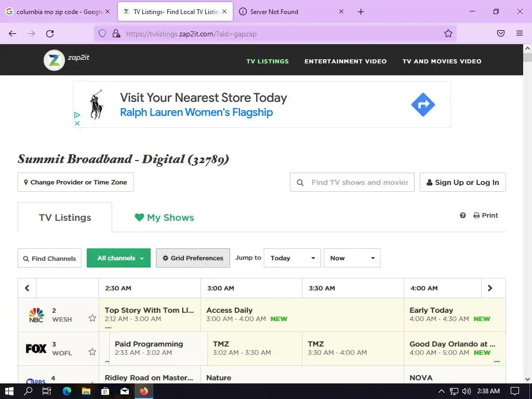Screen dimensions: 532x399
Task: Open the Good Day Orlando at ... listing
Action: 455,349
